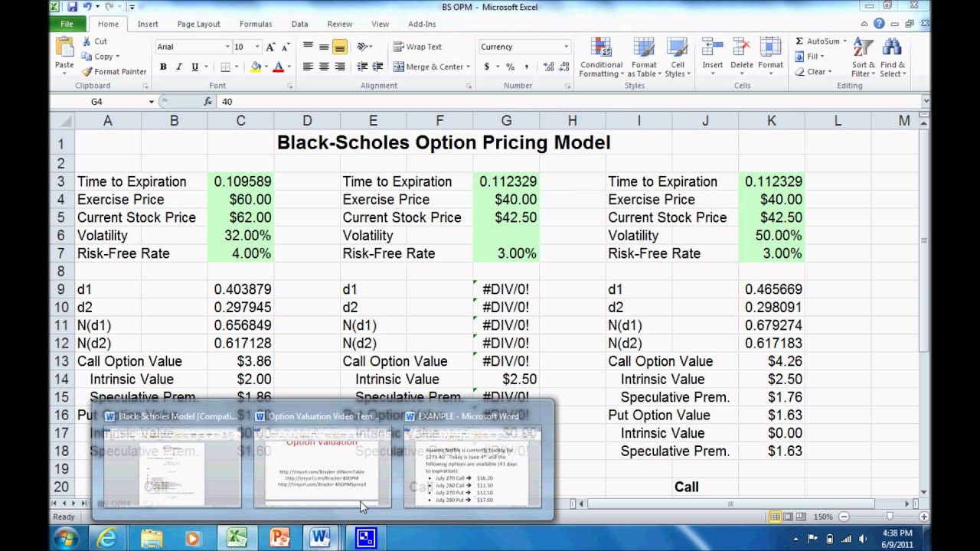Click Format Painter
Screen dimensions: 980x551
click(114, 71)
